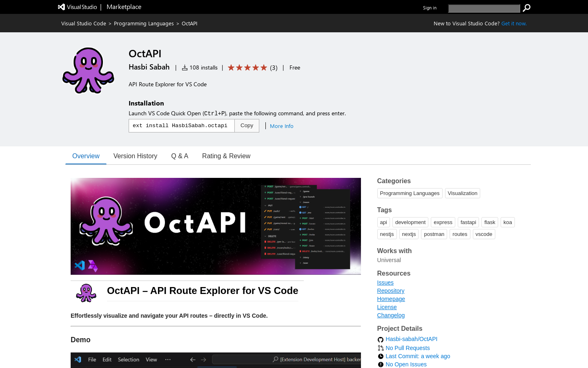Click the back arrow in demo screenshot
Screen dimensions: 588x368
tap(193, 360)
